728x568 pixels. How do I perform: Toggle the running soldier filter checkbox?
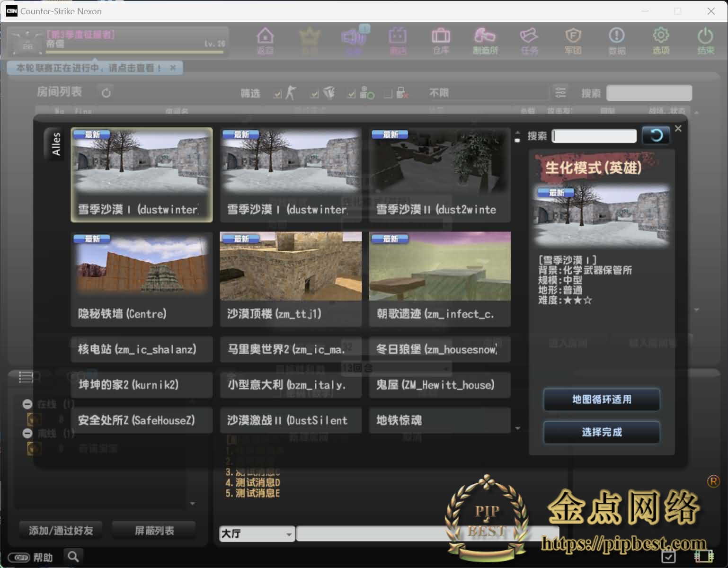(278, 95)
